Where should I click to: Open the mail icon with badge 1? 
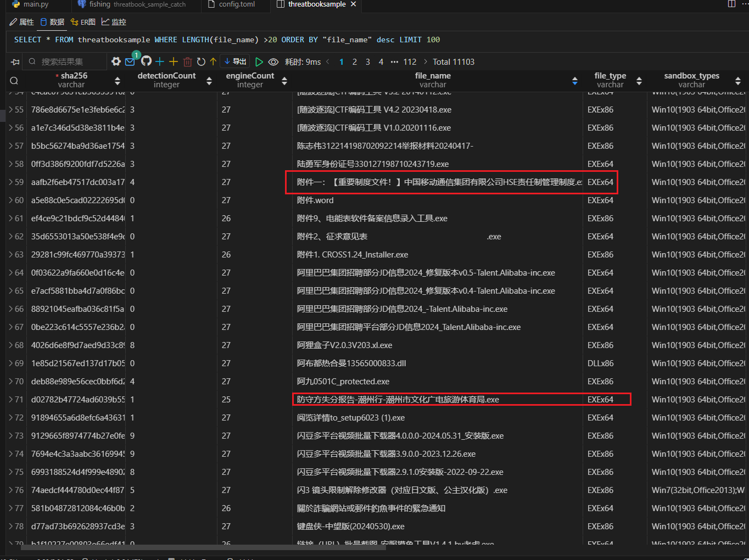tap(130, 61)
